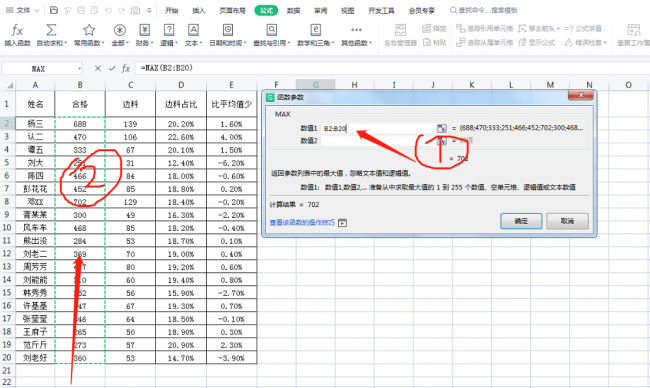This screenshot has height=388, width=650.
Task: Open the Logical (逻辑) functions icon
Action: pyautogui.click(x=169, y=30)
